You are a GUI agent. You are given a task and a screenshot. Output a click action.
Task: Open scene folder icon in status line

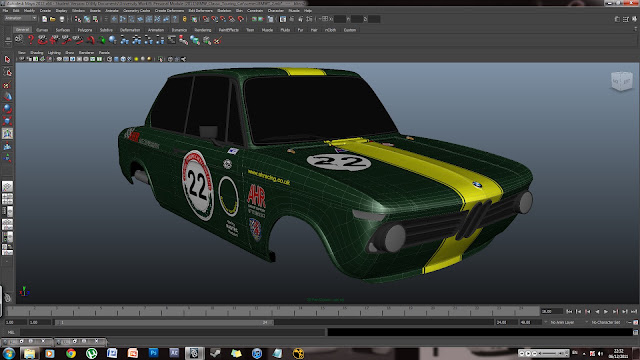pos(53,19)
